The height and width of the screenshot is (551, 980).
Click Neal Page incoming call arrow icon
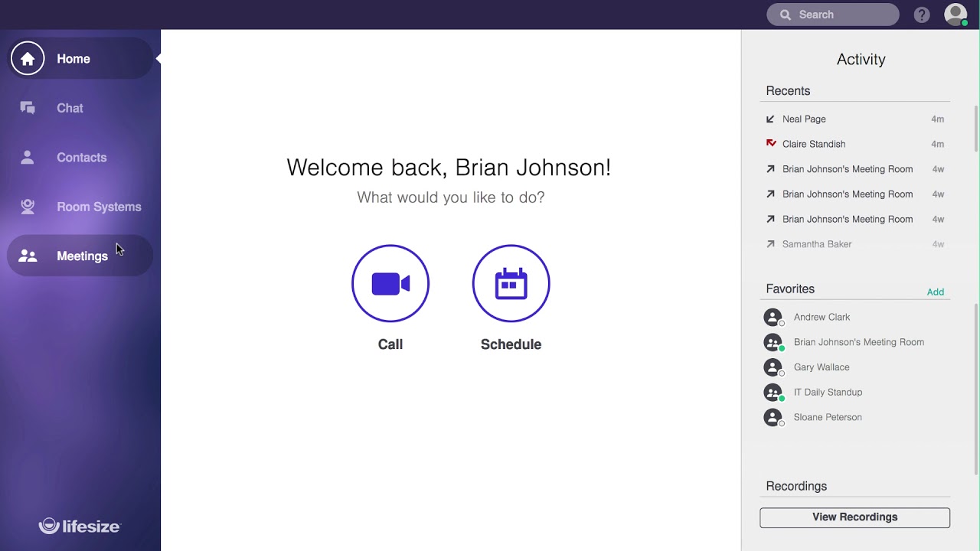tap(771, 119)
